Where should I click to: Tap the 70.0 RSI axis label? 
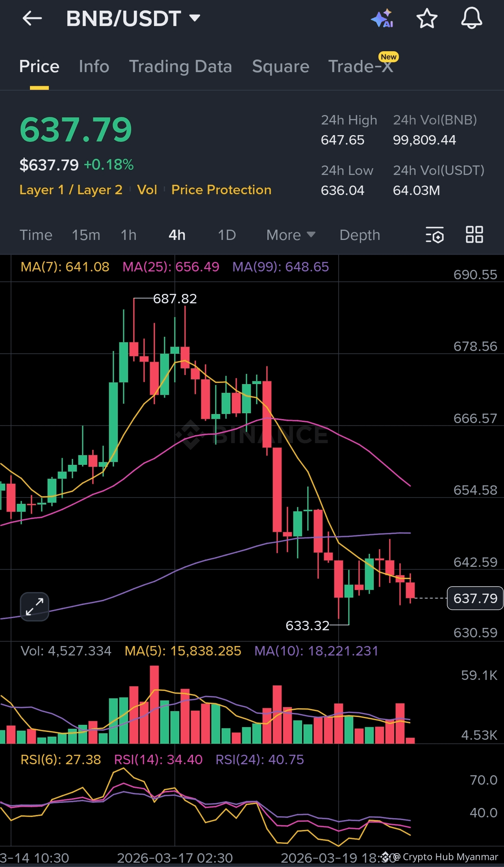coord(484,780)
